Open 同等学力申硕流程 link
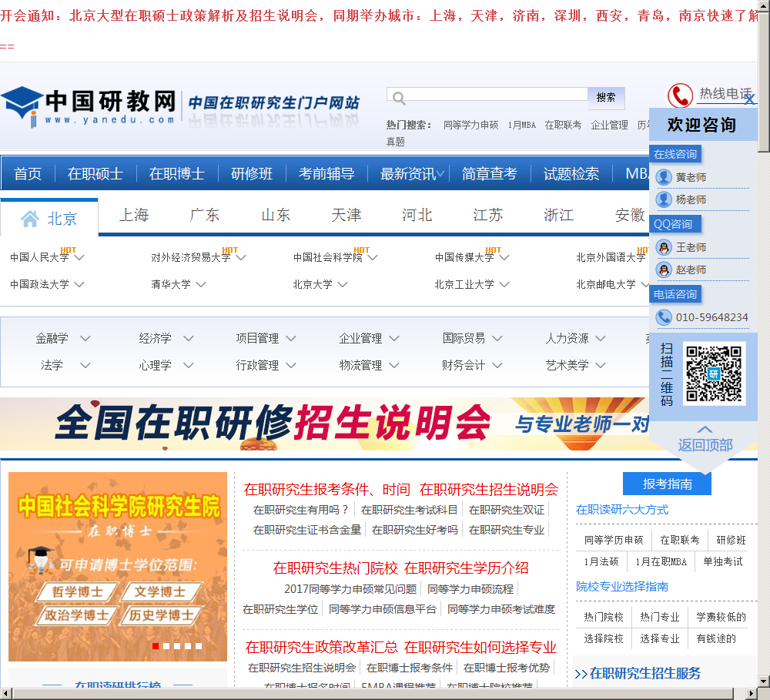This screenshot has height=700, width=770. coord(470,589)
